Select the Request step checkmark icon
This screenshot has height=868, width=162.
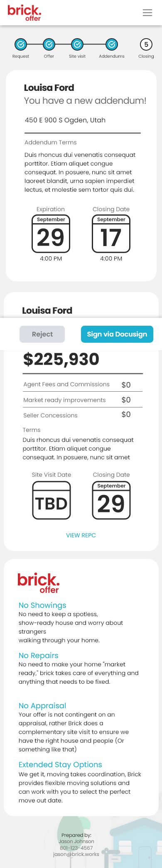point(21,44)
